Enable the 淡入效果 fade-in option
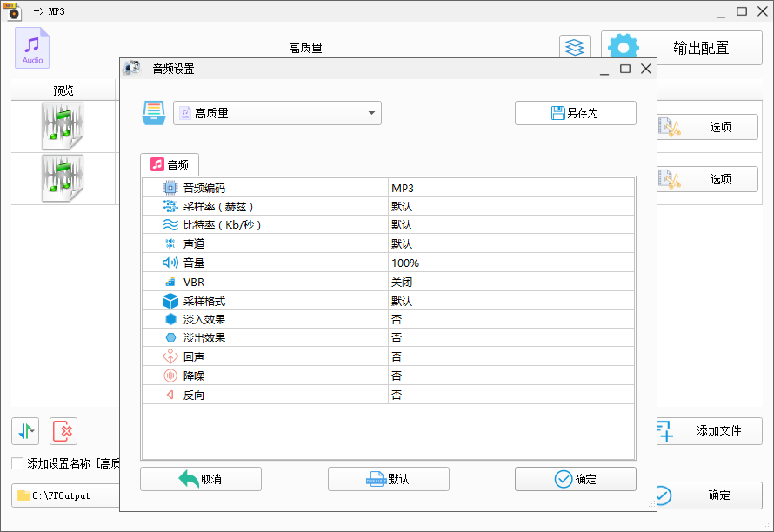Image resolution: width=774 pixels, height=532 pixels. pyautogui.click(x=397, y=319)
